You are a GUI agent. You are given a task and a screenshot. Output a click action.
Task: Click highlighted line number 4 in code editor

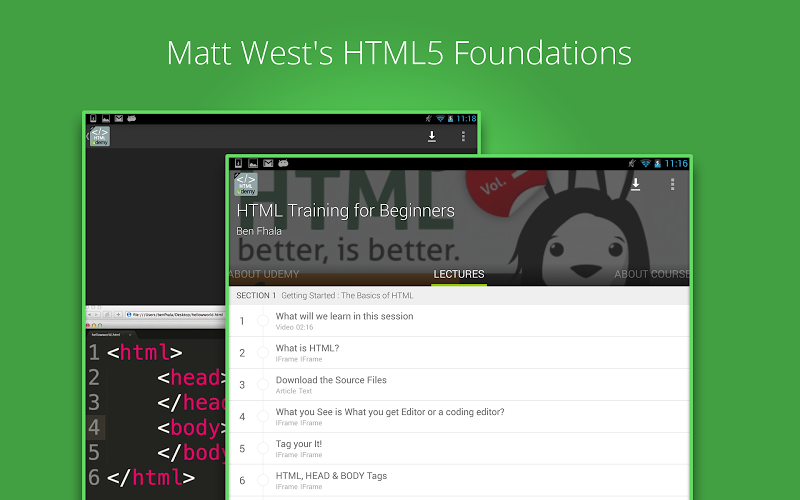pyautogui.click(x=95, y=428)
